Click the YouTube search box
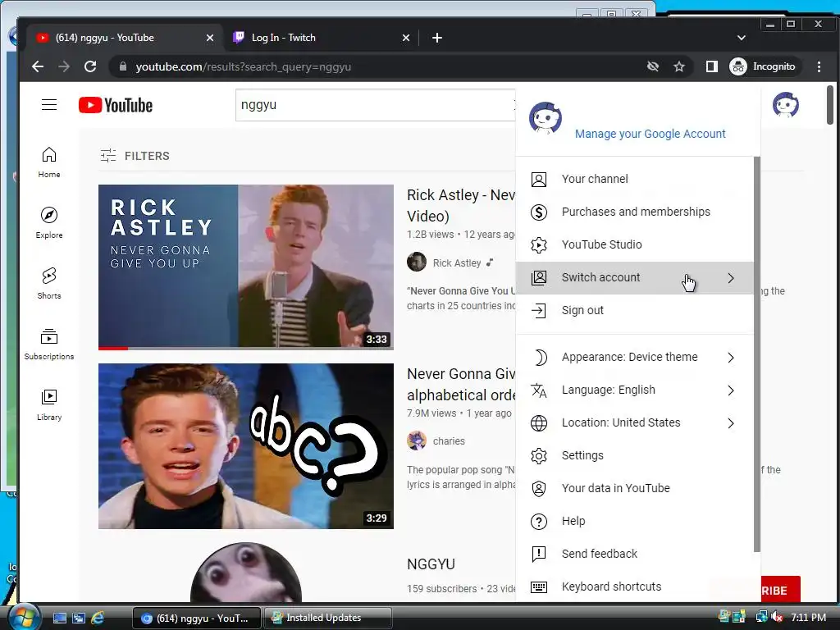 tap(375, 104)
